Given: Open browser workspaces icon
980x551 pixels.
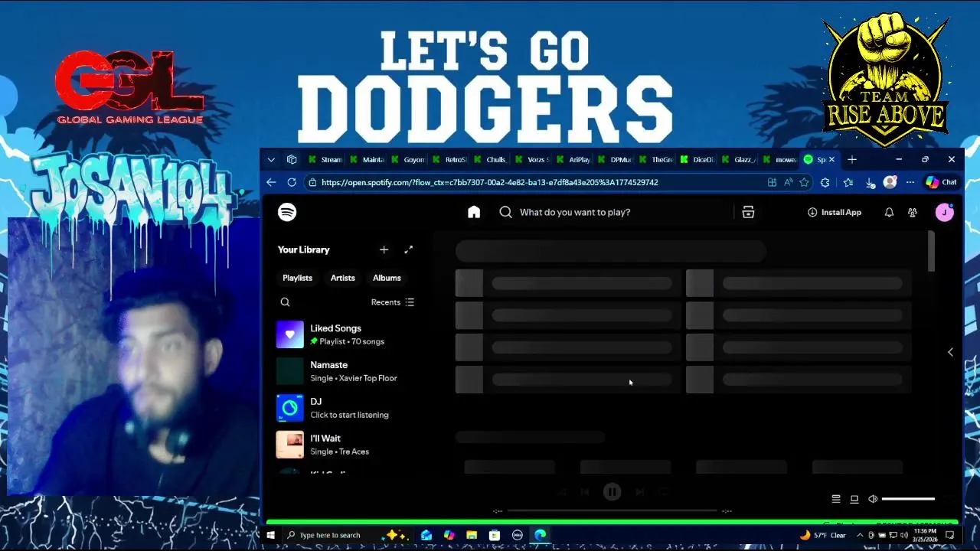Looking at the screenshot, I should point(292,159).
